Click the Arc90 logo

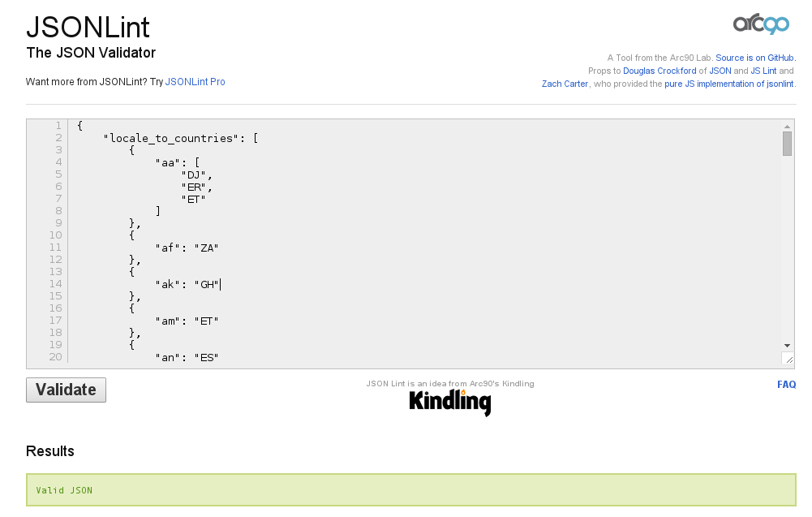tap(761, 24)
